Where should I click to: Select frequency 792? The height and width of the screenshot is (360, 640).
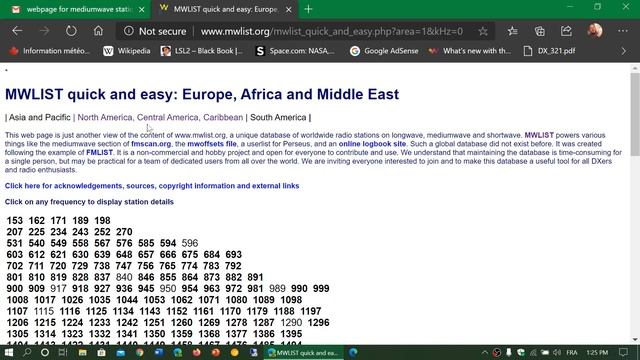[233, 266]
